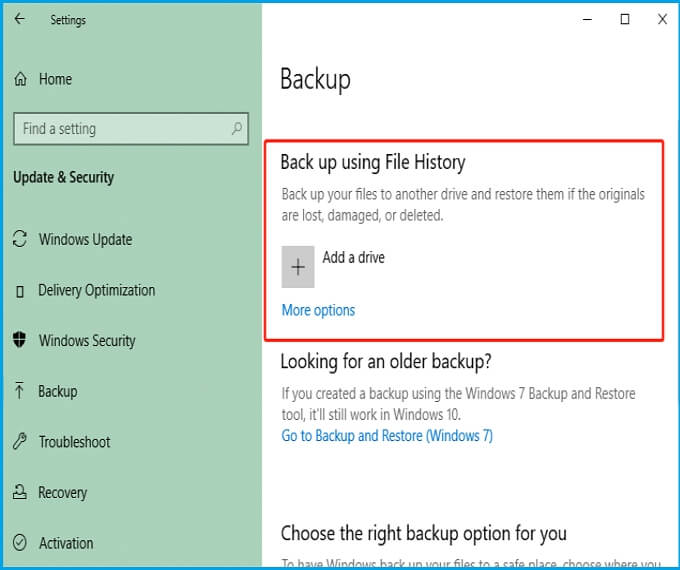Open the Recovery settings page
The width and height of the screenshot is (680, 570).
(62, 493)
